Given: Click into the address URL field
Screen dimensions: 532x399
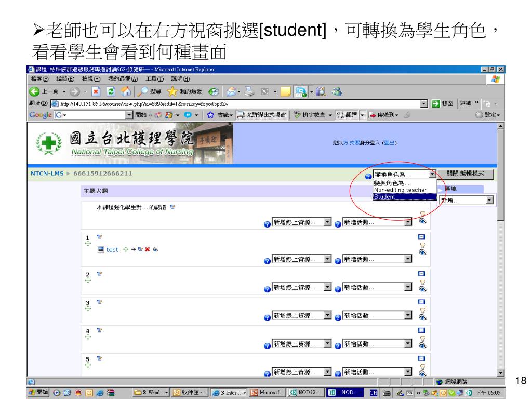Looking at the screenshot, I should (235, 103).
